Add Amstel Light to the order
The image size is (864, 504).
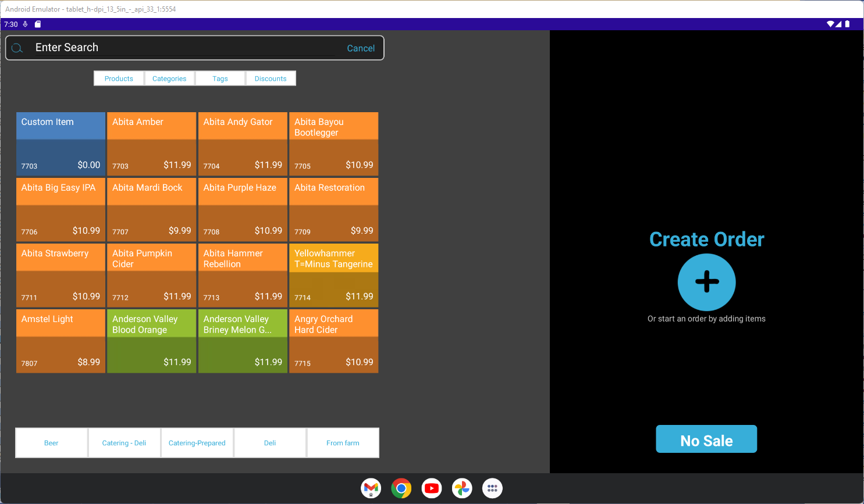tap(61, 341)
